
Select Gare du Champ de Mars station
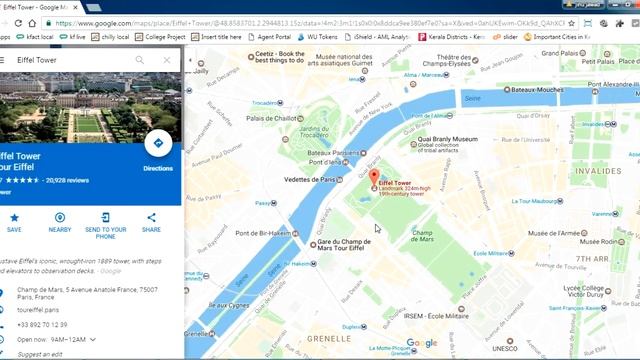pyautogui.click(x=313, y=245)
